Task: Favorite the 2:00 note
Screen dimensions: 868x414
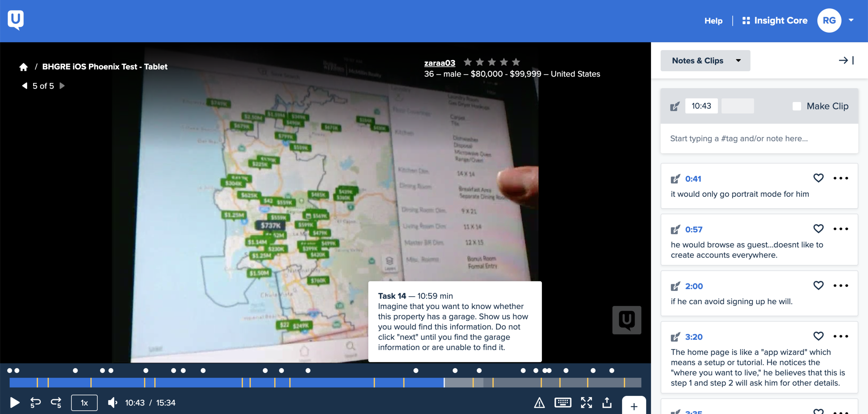Action: (x=818, y=285)
